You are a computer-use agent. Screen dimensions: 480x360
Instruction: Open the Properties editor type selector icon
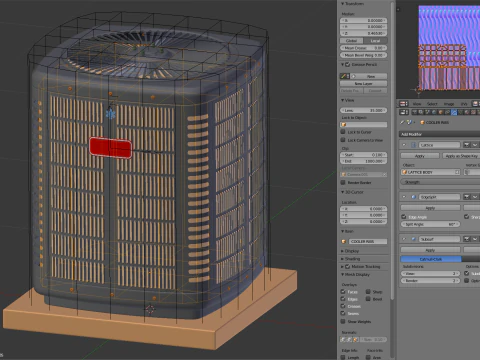pos(404,112)
